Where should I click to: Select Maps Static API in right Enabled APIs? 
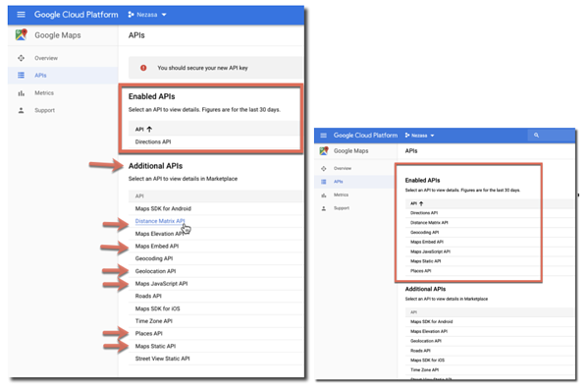[426, 261]
